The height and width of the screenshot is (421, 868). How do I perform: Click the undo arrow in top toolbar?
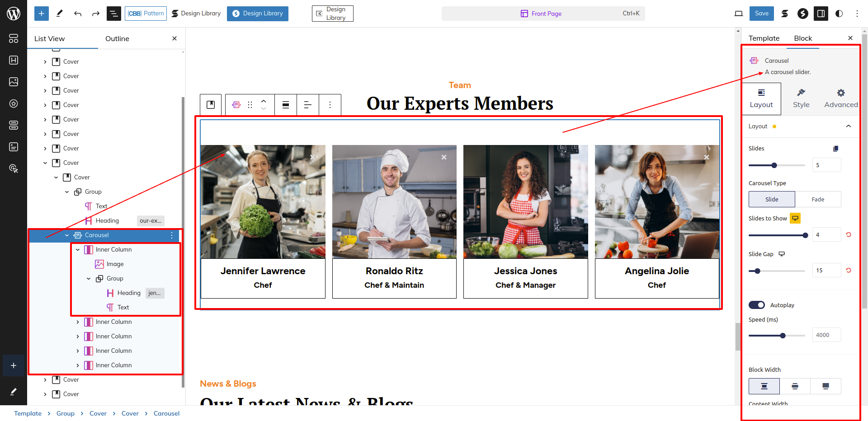click(78, 14)
